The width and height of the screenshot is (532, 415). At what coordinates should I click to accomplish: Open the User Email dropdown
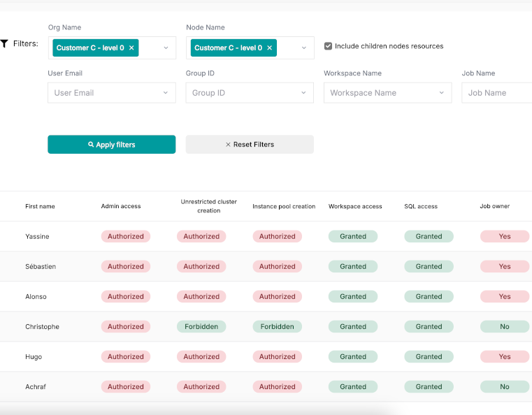(112, 93)
